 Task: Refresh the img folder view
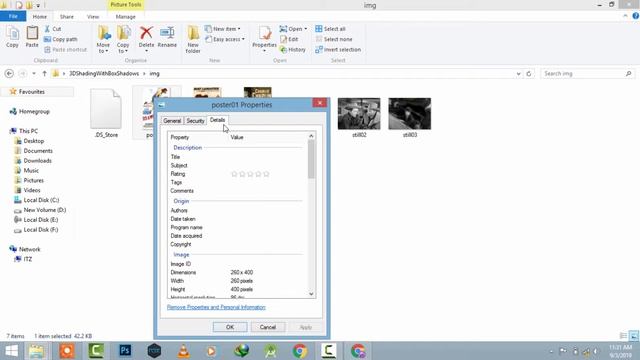tap(529, 73)
